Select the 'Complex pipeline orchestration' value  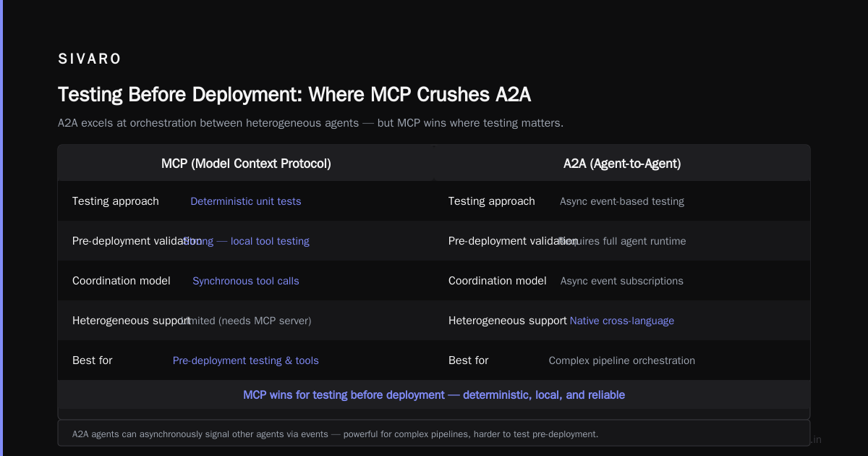(x=622, y=360)
